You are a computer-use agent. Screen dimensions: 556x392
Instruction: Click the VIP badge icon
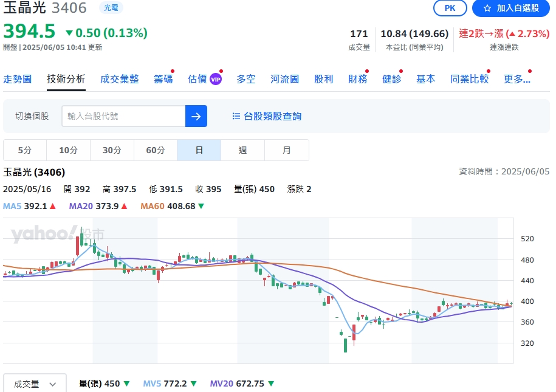(216, 80)
